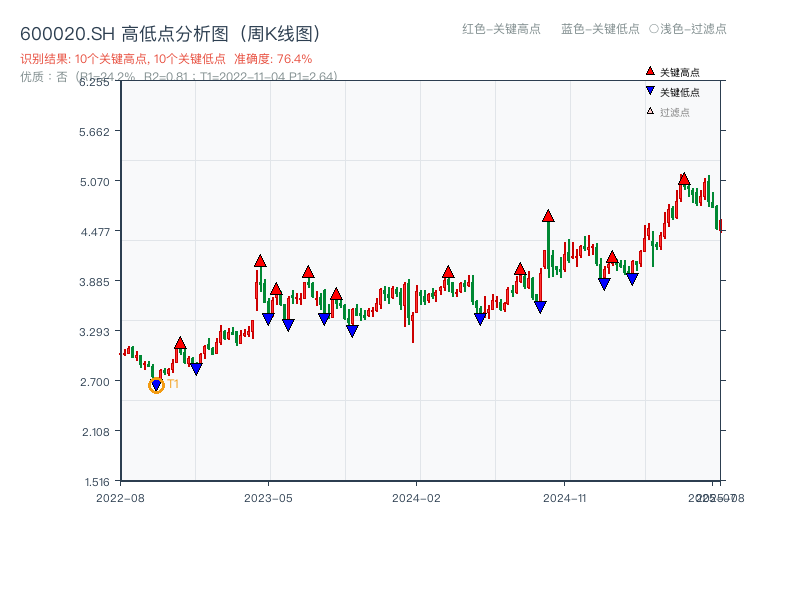The width and height of the screenshot is (800, 600).
Task: Click the red peak marker just after 2024-02
Action: [x=448, y=272]
